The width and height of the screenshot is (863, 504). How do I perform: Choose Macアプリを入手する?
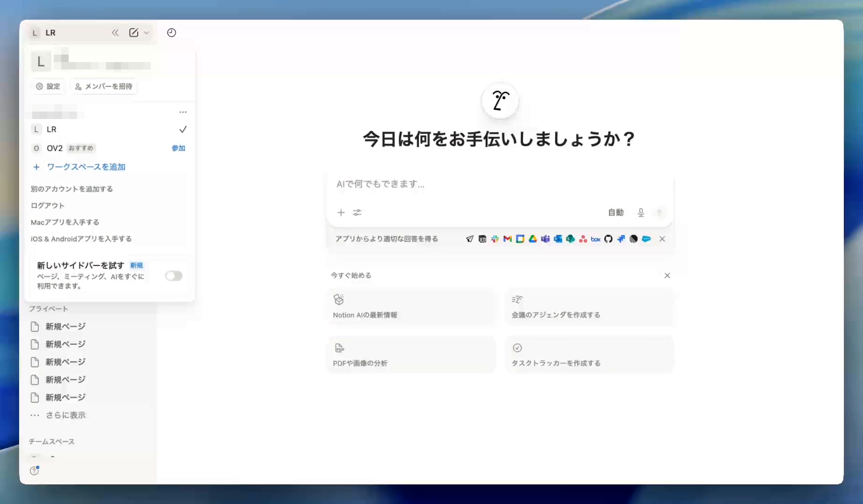click(65, 222)
